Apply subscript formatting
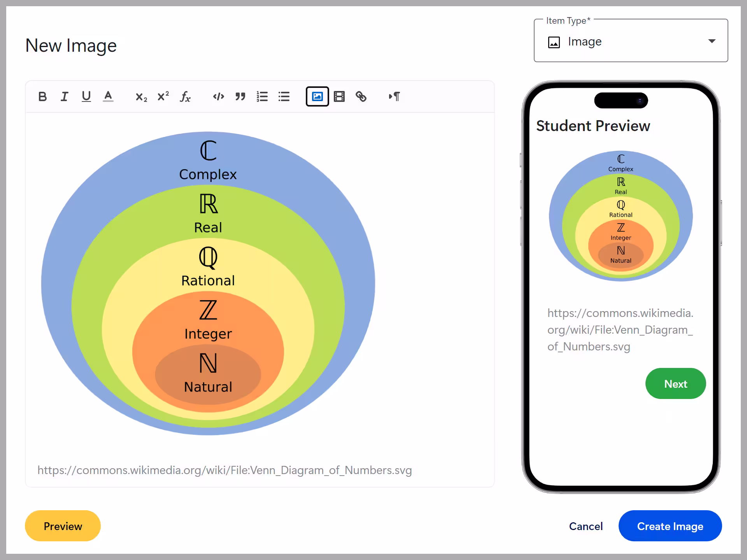This screenshot has height=560, width=747. click(140, 96)
